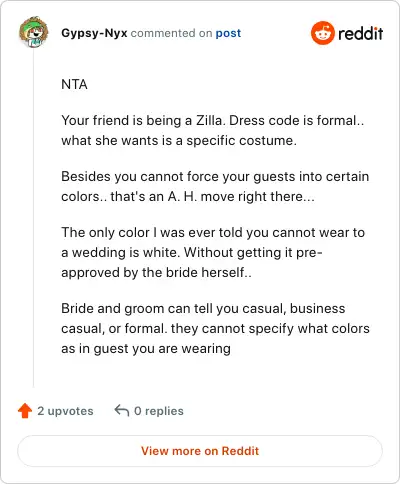
Task: Open the blue "post" link
Action: pos(228,33)
